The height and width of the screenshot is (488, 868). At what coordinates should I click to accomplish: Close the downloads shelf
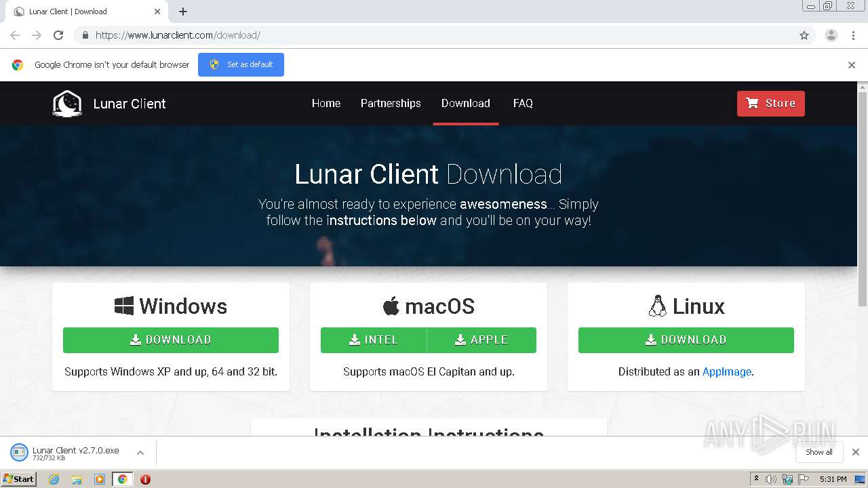click(x=856, y=452)
